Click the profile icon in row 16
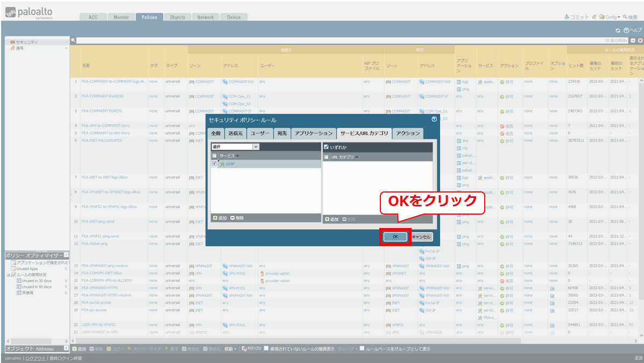 pyautogui.click(x=552, y=288)
